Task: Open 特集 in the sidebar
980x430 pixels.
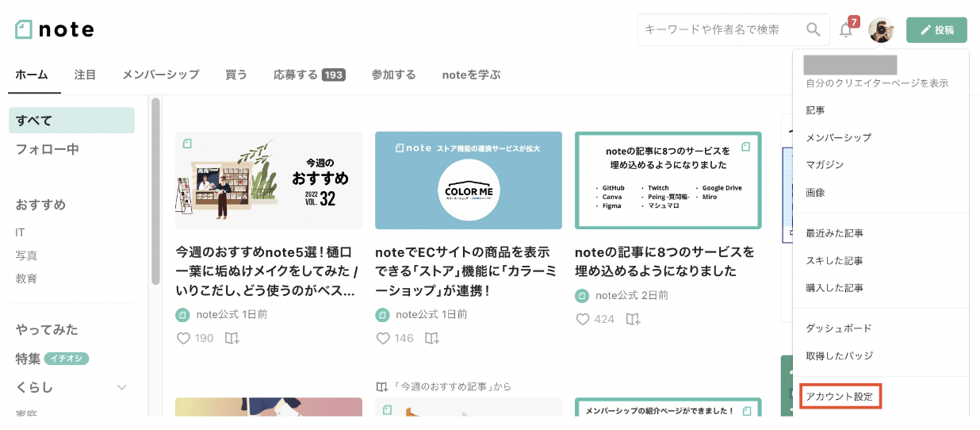Action: point(28,359)
